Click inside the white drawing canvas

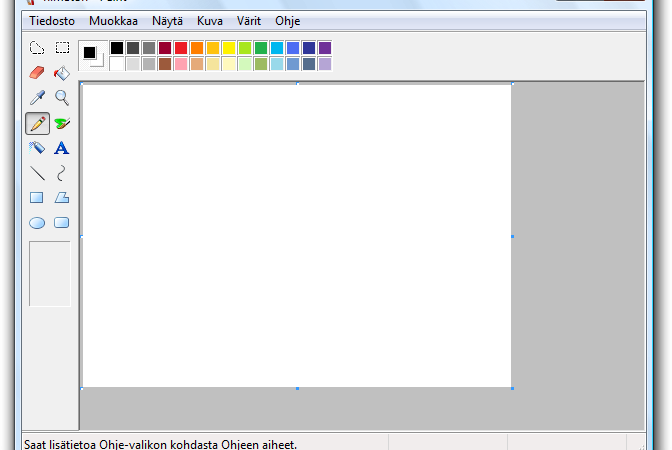(297, 236)
